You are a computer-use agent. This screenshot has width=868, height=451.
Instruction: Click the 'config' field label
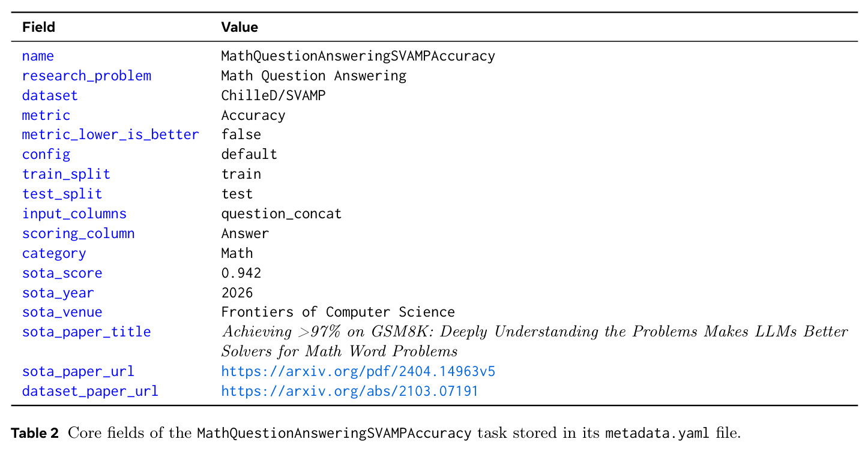(46, 155)
